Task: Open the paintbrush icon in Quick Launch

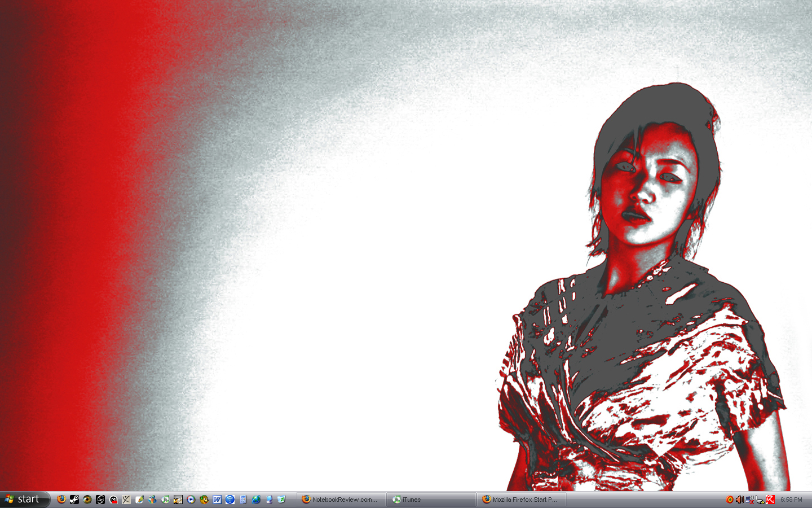Action: click(x=139, y=500)
